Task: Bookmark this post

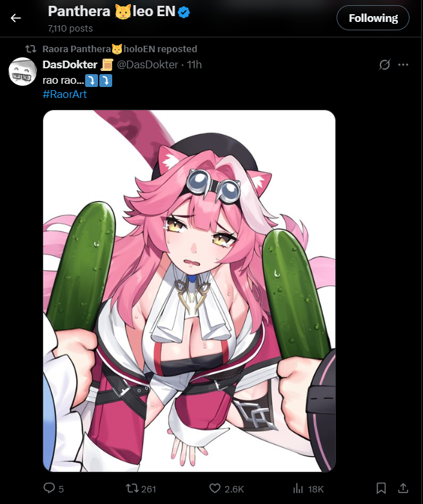Action: point(381,489)
